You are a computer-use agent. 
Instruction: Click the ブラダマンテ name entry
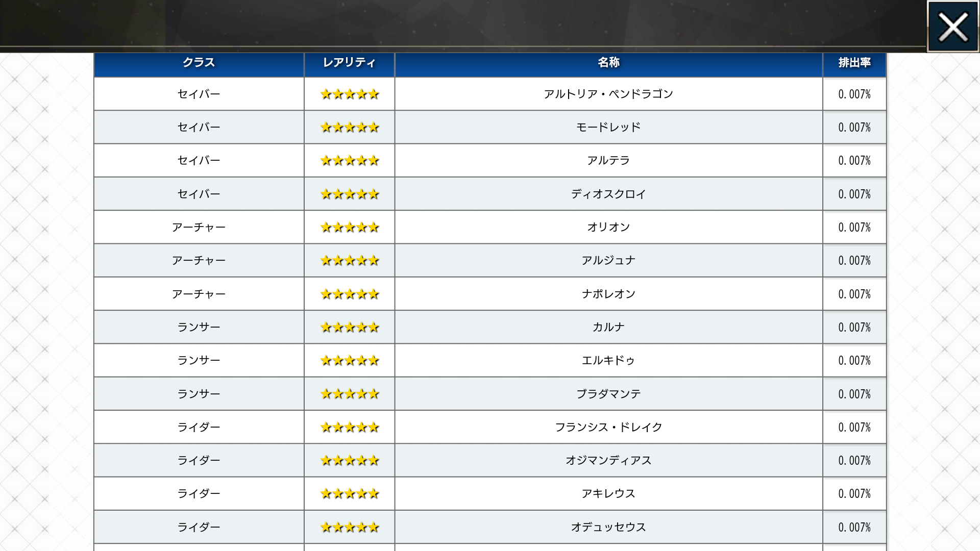608,394
